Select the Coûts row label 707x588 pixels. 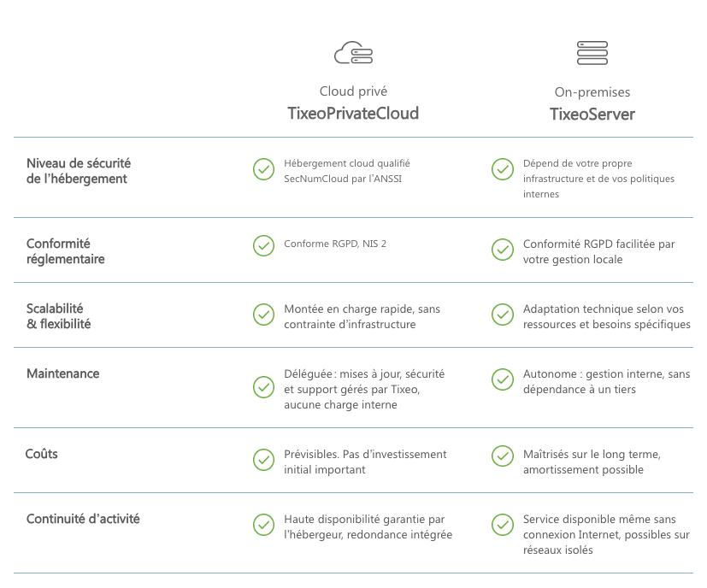(x=42, y=454)
